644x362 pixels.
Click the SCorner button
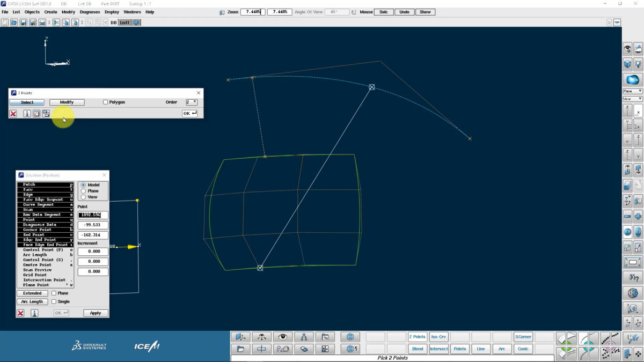pos(523,337)
